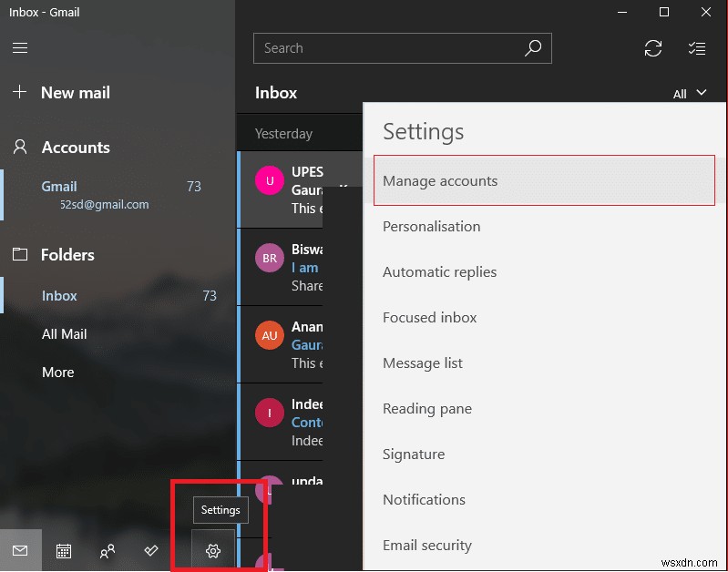Click the Accounts heading
This screenshot has width=728, height=572.
[x=76, y=148]
